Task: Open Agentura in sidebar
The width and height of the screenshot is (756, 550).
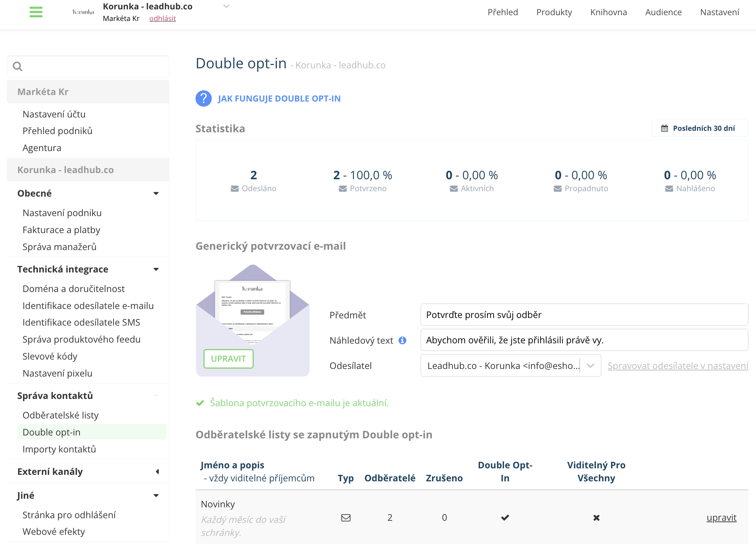Action: (42, 148)
